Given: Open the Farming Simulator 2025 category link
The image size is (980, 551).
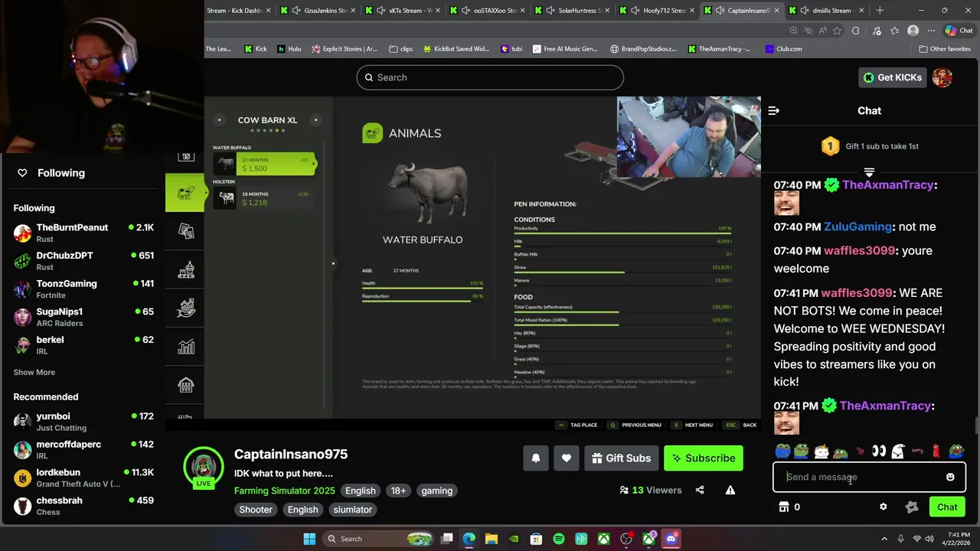Looking at the screenshot, I should pos(285,491).
